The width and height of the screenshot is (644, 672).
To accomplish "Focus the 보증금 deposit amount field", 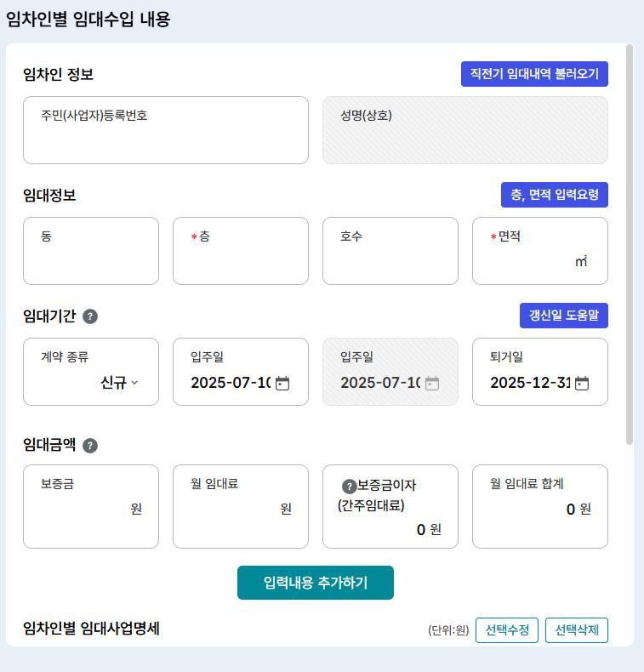I will click(x=83, y=510).
